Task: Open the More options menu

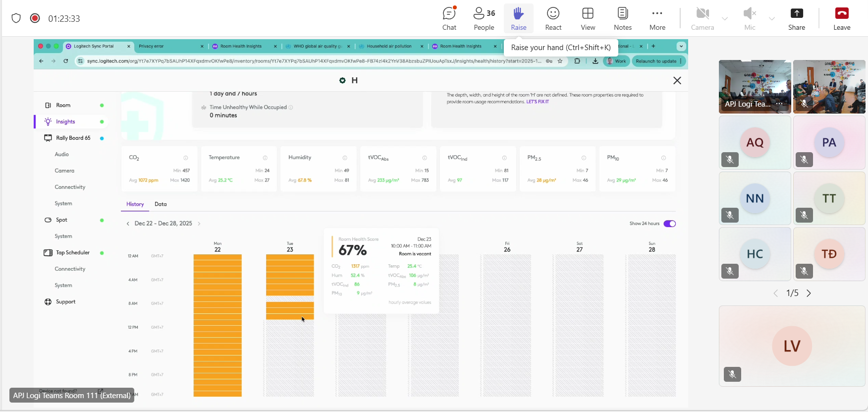Action: [657, 18]
